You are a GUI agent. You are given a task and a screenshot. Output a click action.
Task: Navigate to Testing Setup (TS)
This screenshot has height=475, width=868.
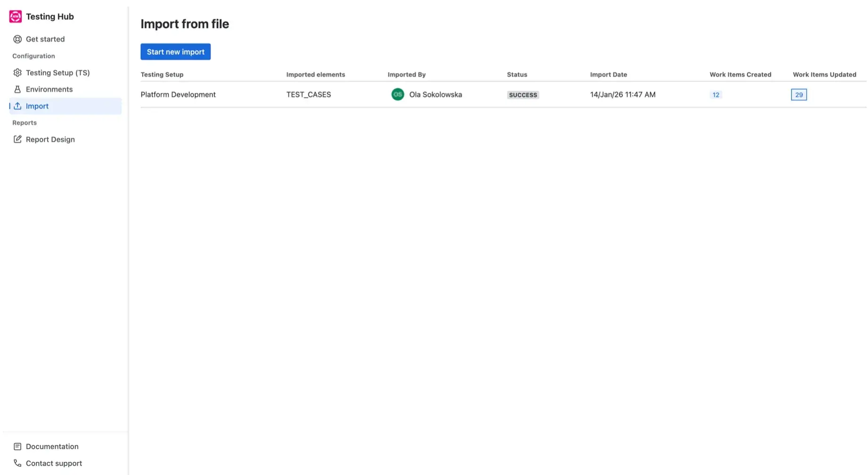click(x=57, y=73)
